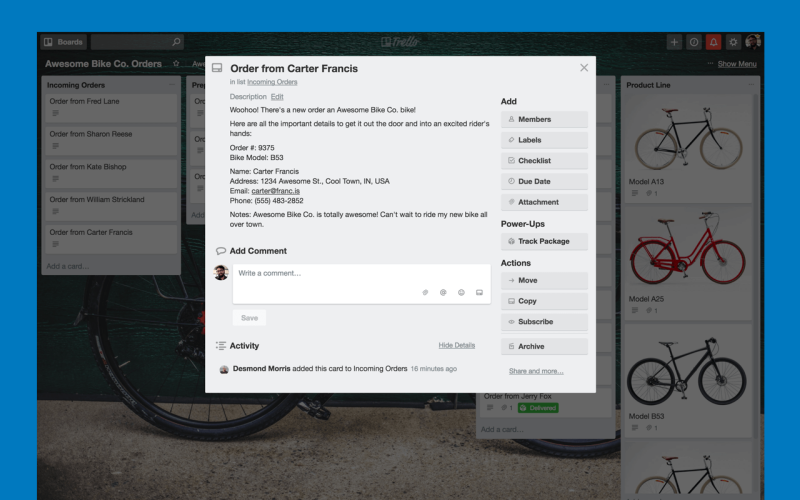Click the plus create icon
The height and width of the screenshot is (500, 800).
point(674,42)
